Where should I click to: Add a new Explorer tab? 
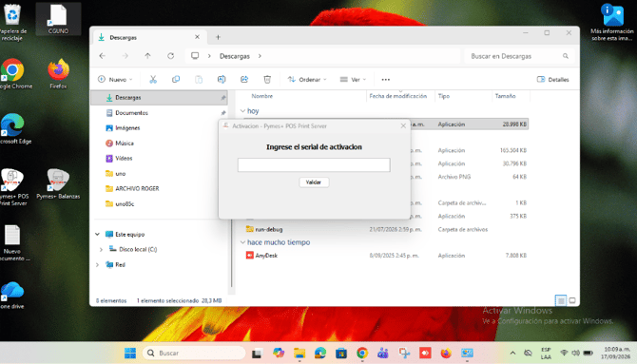click(x=218, y=37)
